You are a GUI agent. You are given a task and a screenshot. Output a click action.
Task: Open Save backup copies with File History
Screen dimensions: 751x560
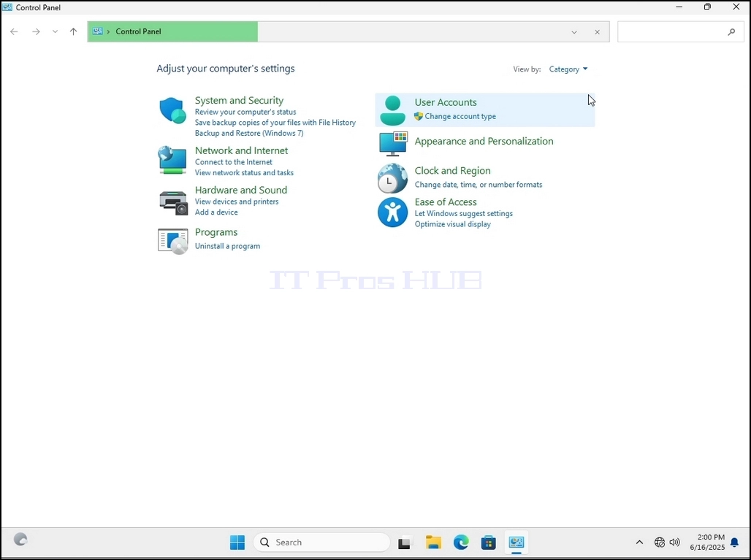[275, 123]
